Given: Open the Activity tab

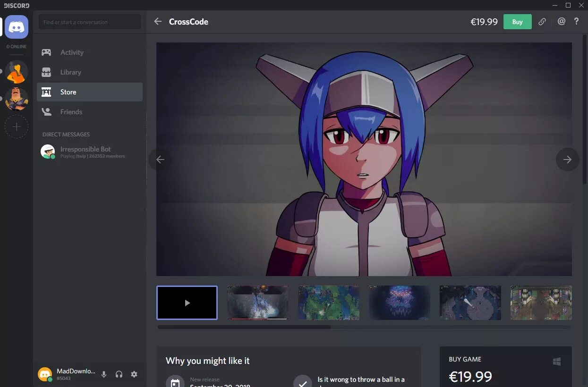Looking at the screenshot, I should [x=90, y=52].
